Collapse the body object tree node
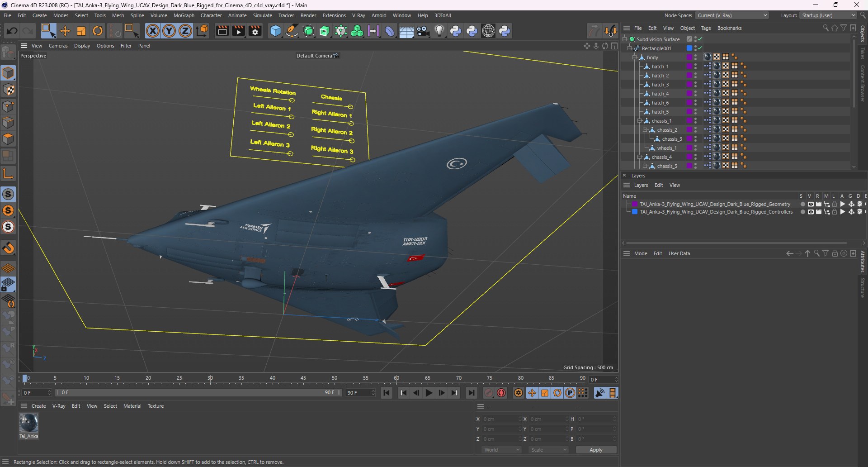 tap(635, 57)
